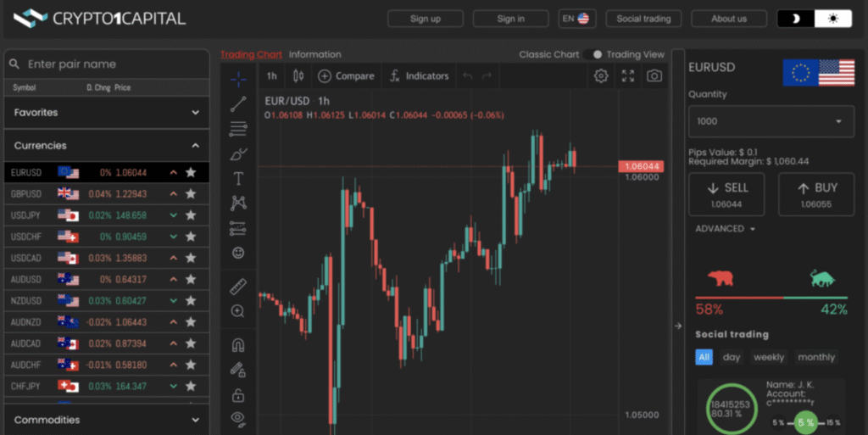Select the USDCHF currency row
The width and height of the screenshot is (868, 435).
tap(107, 237)
